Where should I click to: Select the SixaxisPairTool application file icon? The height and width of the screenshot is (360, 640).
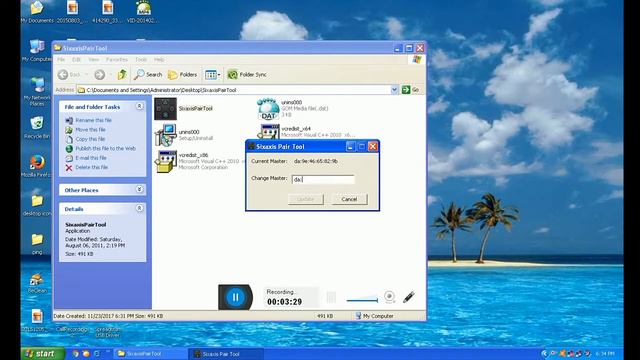pos(165,109)
